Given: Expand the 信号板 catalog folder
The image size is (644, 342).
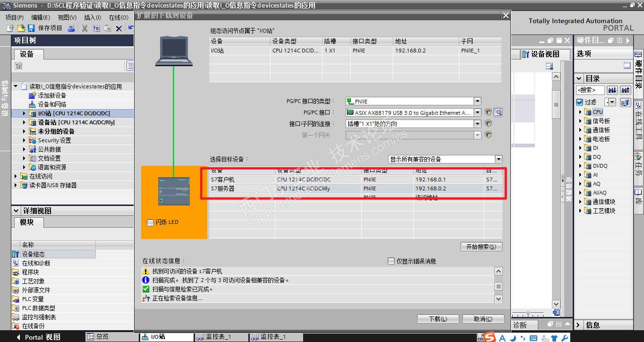Looking at the screenshot, I should click(x=581, y=121).
